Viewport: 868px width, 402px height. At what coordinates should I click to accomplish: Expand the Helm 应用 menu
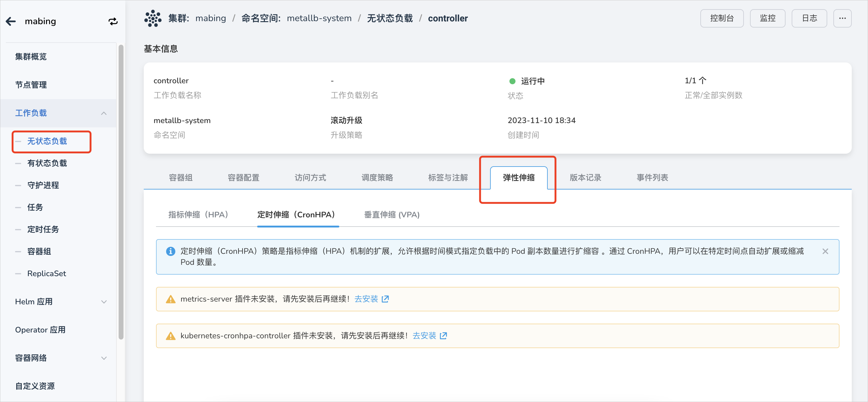[104, 302]
